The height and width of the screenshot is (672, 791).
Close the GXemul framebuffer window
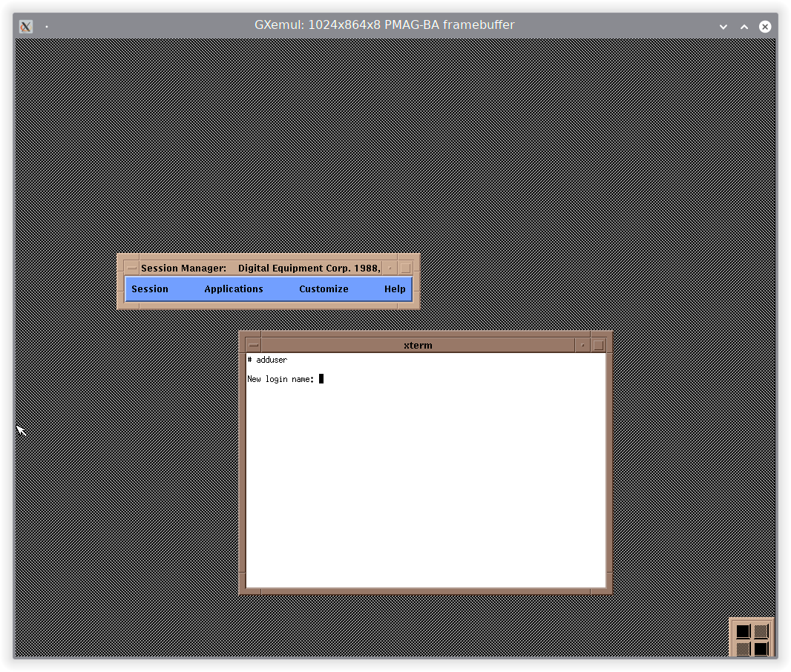click(x=765, y=27)
